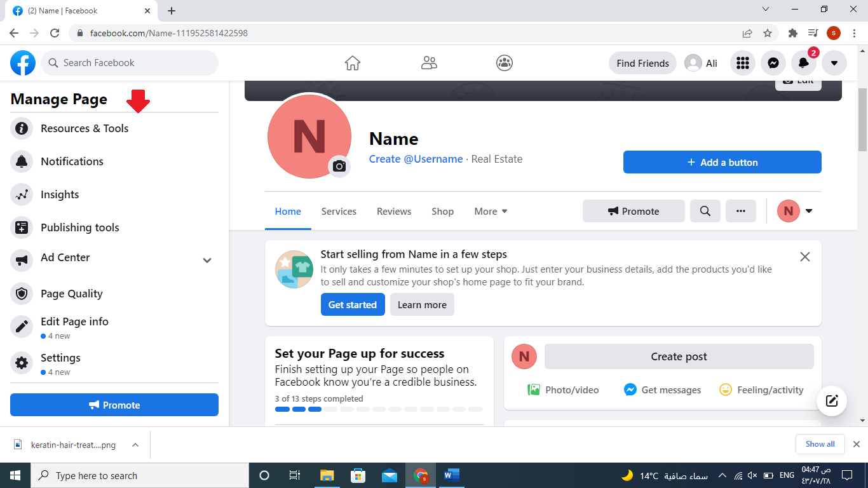
Task: Click Show all downloads
Action: tap(820, 444)
